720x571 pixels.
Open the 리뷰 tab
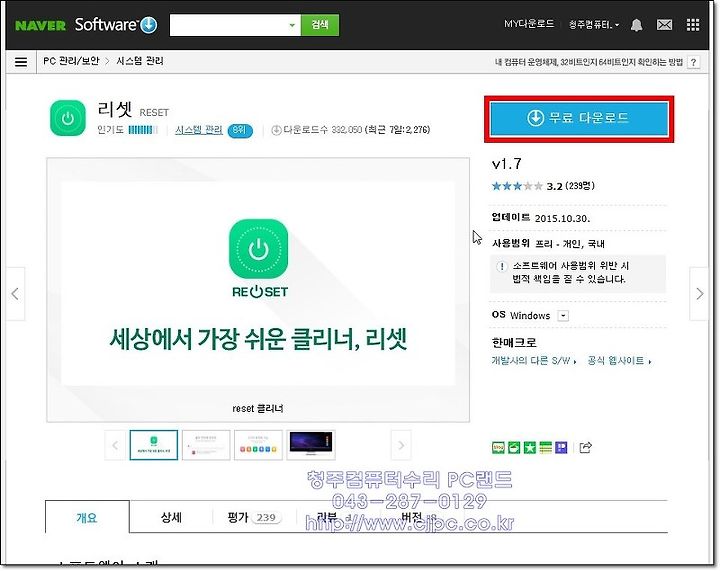[334, 517]
